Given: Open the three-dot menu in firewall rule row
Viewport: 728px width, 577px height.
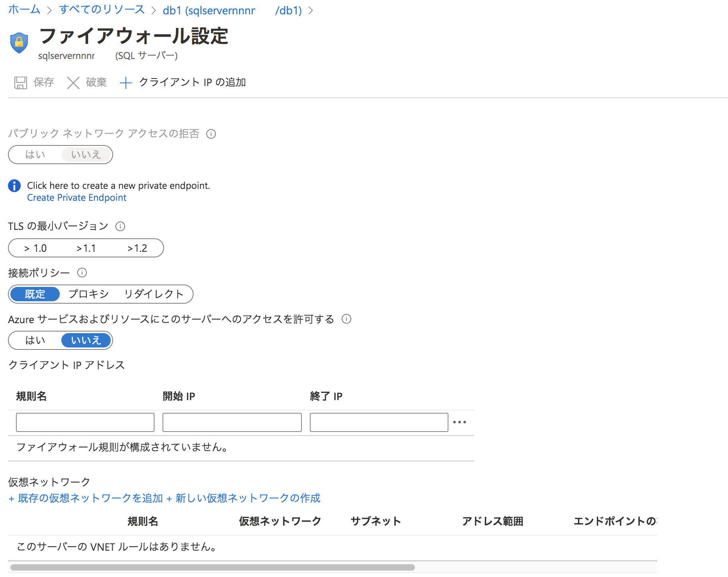Looking at the screenshot, I should click(x=460, y=422).
